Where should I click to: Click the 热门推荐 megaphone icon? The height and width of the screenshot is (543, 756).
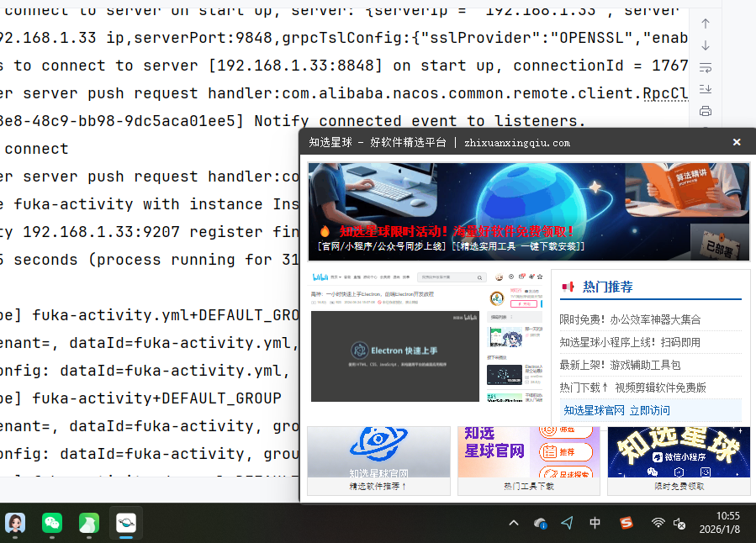pyautogui.click(x=568, y=287)
